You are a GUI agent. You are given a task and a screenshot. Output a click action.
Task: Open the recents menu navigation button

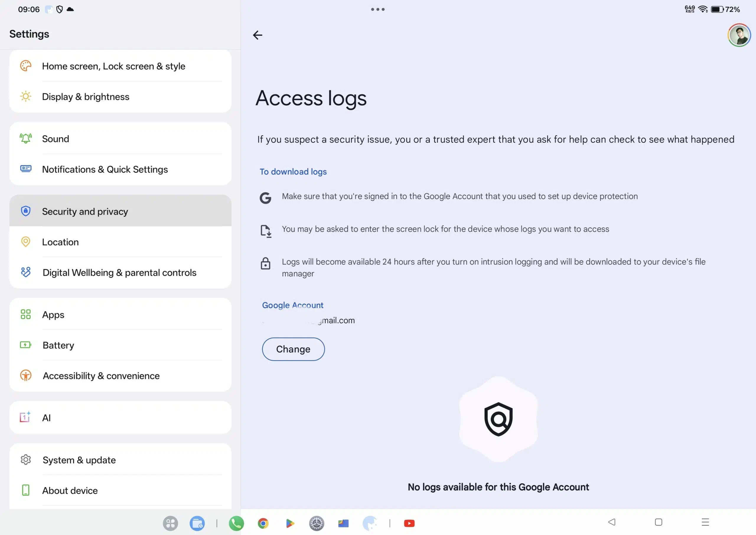(x=705, y=522)
